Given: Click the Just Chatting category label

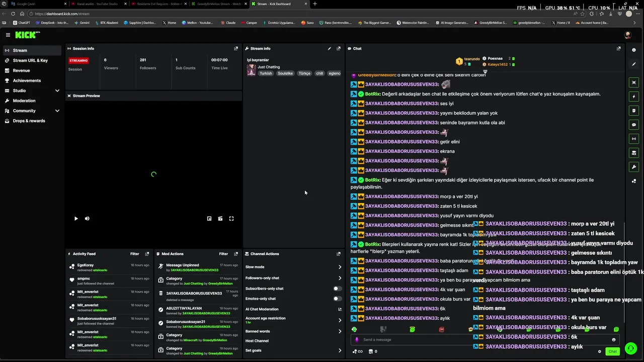Looking at the screenshot, I should coord(269,67).
